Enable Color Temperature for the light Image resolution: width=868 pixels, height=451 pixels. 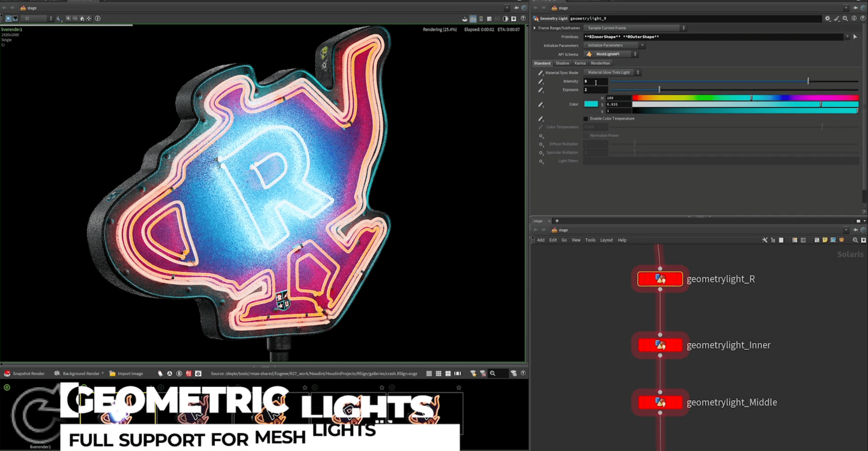[x=586, y=119]
